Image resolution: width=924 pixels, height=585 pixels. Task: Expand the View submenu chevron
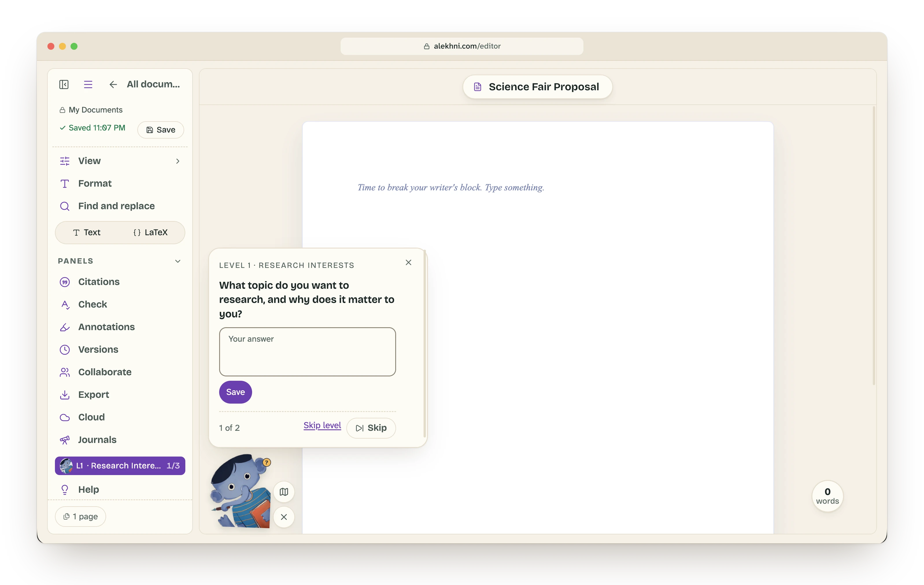click(x=178, y=161)
